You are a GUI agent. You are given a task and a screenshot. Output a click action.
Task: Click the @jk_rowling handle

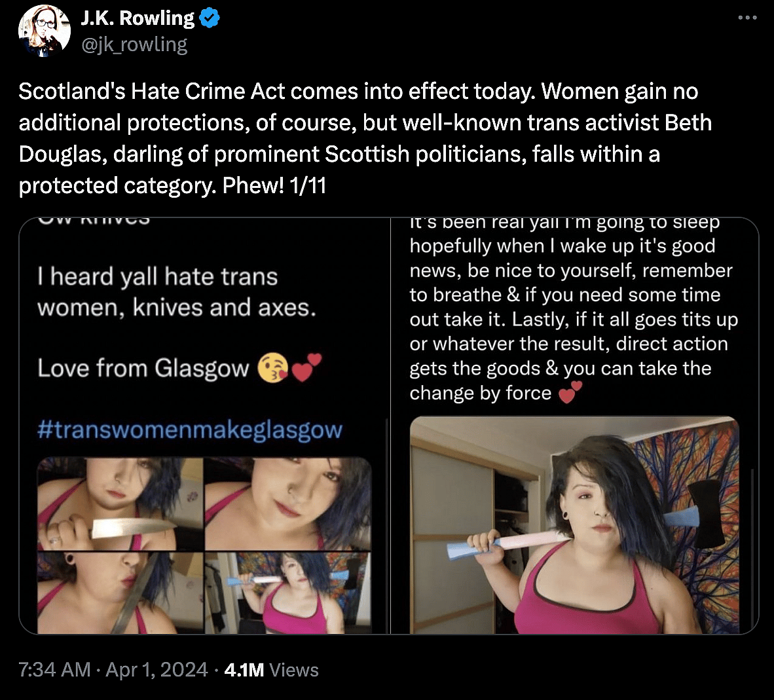[136, 44]
